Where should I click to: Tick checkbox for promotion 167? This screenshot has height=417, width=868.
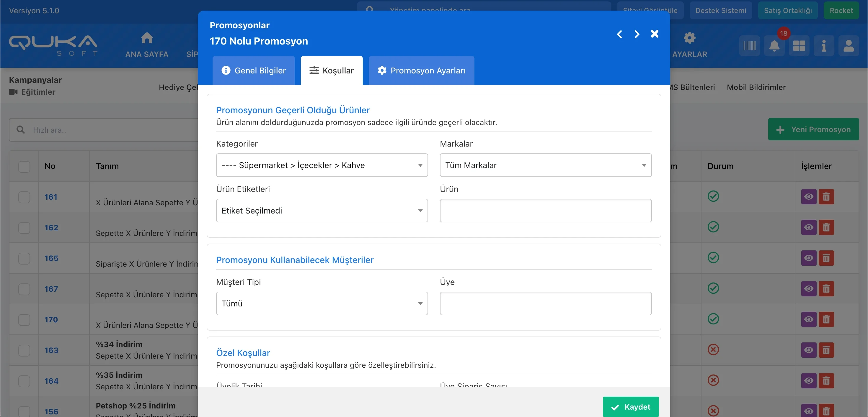pos(24,289)
